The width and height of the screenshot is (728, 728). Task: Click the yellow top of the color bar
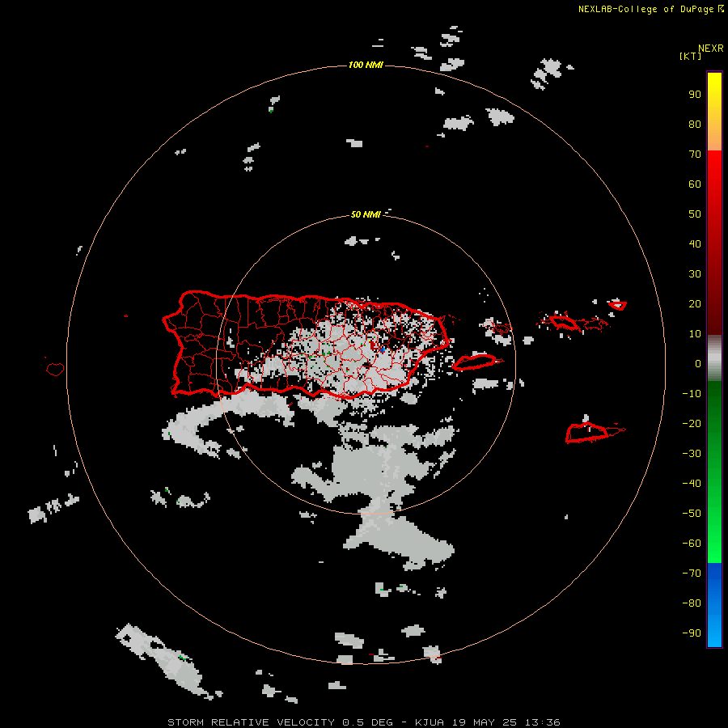pyautogui.click(x=714, y=112)
